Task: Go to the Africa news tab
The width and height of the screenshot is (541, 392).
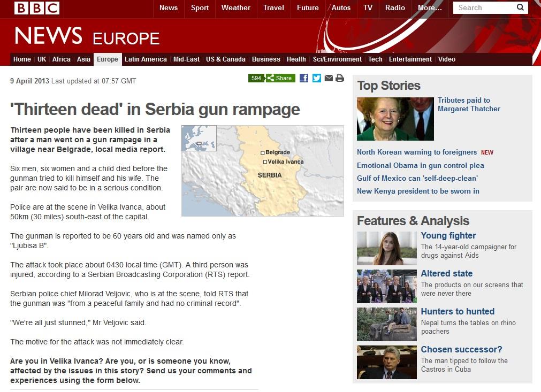Action: pos(61,59)
